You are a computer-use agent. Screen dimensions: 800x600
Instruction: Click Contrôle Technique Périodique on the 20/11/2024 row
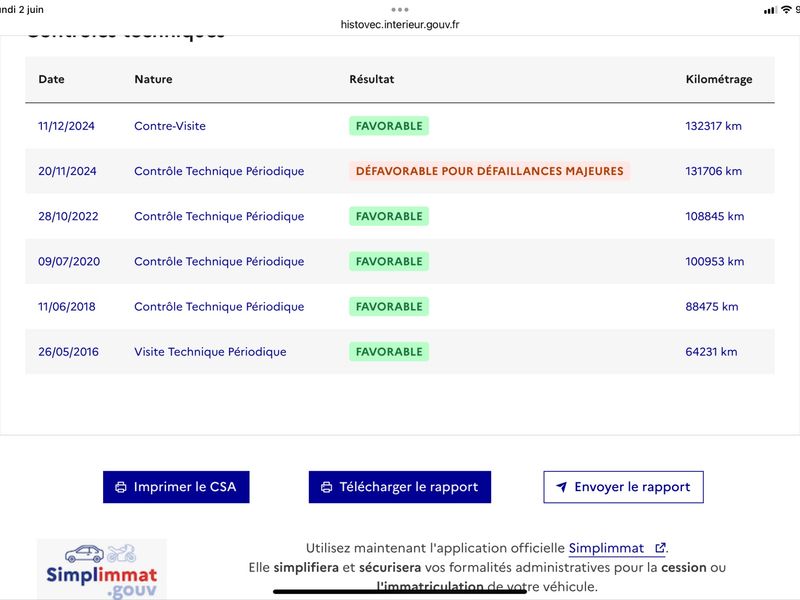219,171
